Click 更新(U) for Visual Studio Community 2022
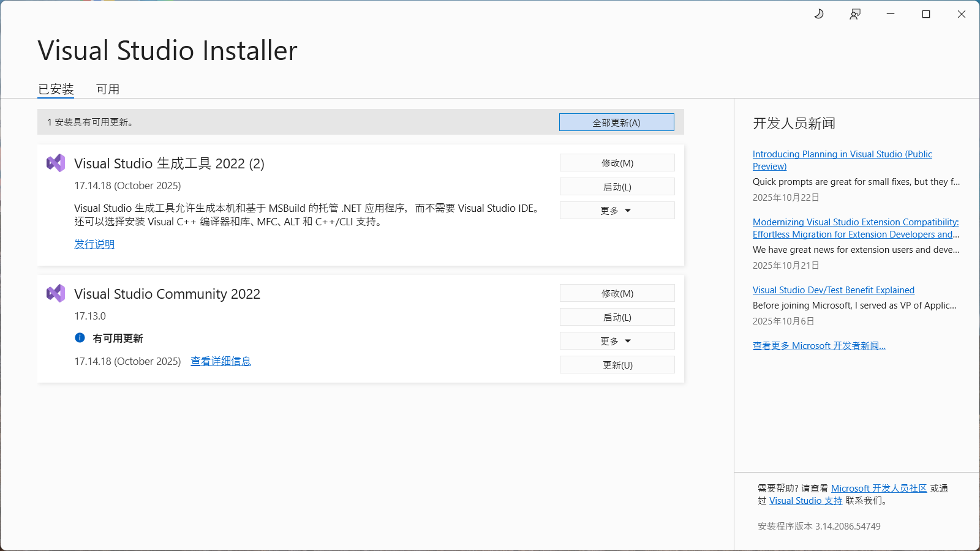Viewport: 980px width, 551px height. (617, 365)
